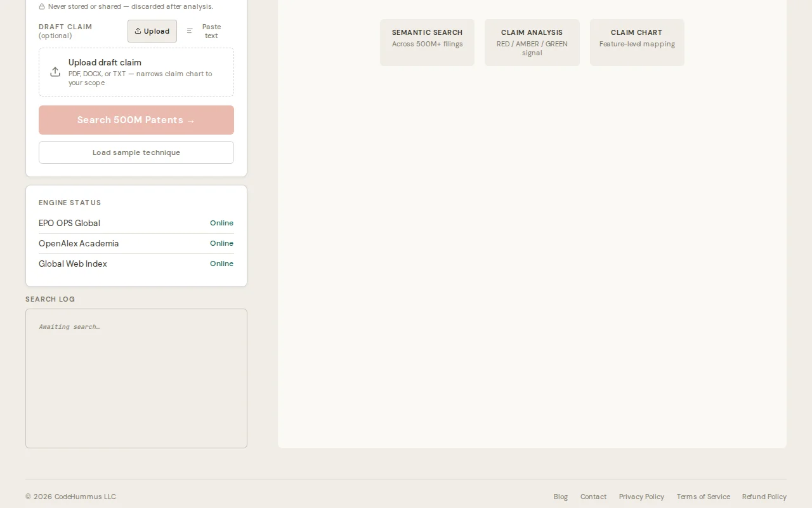Click the Engine Status heading
This screenshot has width=812, height=508.
(x=70, y=203)
